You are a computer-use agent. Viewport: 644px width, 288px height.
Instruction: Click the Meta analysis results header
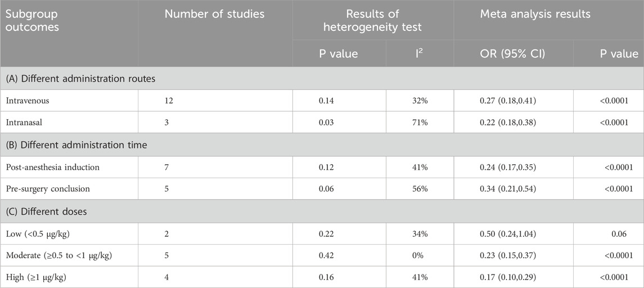coord(535,15)
